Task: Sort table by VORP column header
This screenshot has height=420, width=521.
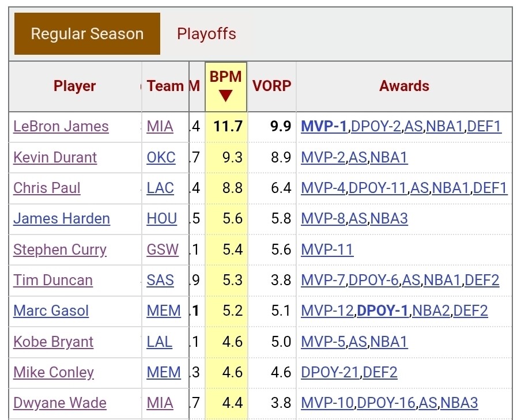Action: [x=272, y=86]
